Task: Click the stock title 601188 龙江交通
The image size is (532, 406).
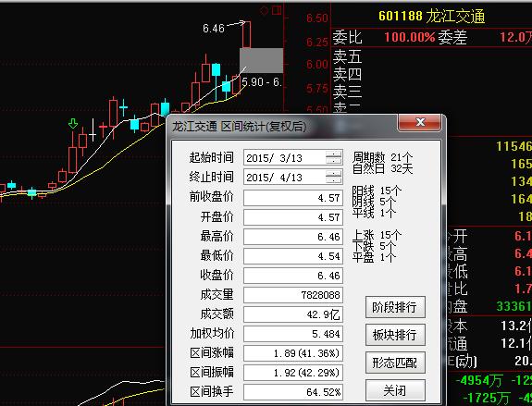Action: tap(431, 17)
